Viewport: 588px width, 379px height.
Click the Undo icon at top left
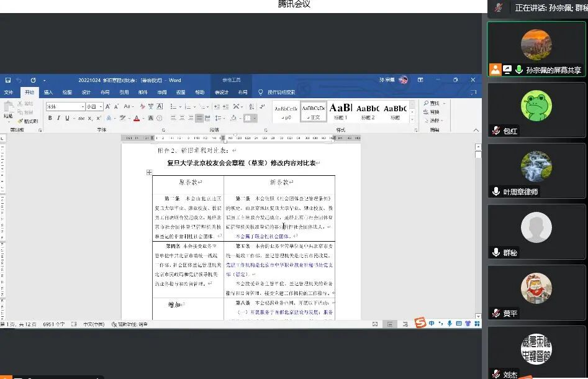click(x=19, y=80)
